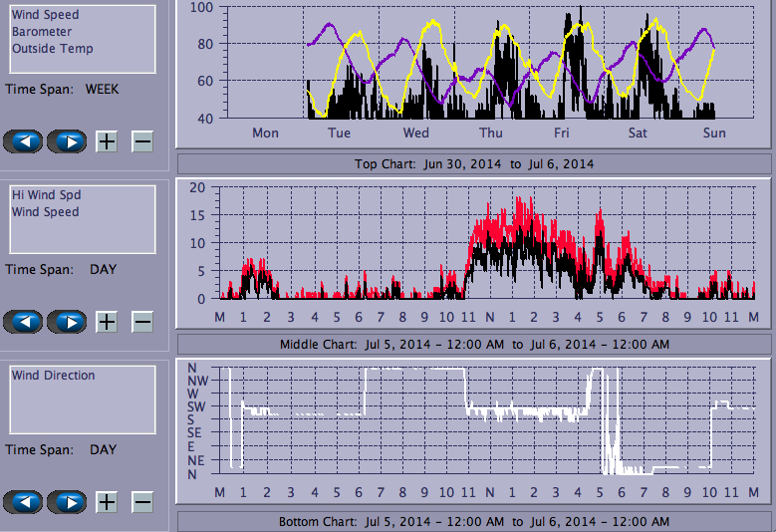Viewport: 776px width, 532px height.
Task: Select Hi Wind Spd in the middle list
Action: (44, 195)
